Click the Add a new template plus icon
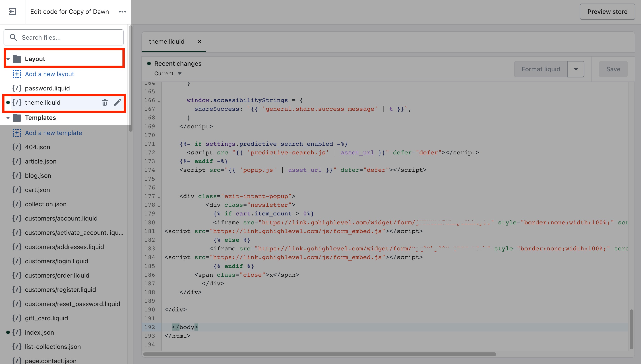641x364 pixels. [x=17, y=133]
